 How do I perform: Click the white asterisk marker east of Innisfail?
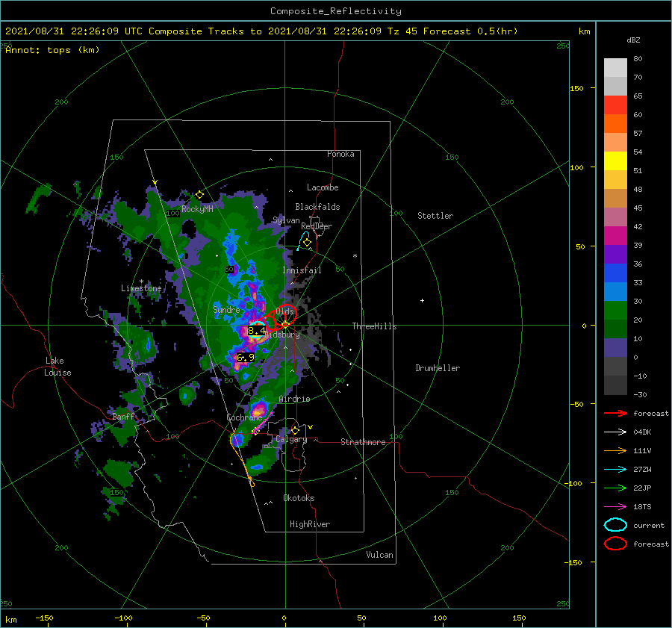coord(355,256)
